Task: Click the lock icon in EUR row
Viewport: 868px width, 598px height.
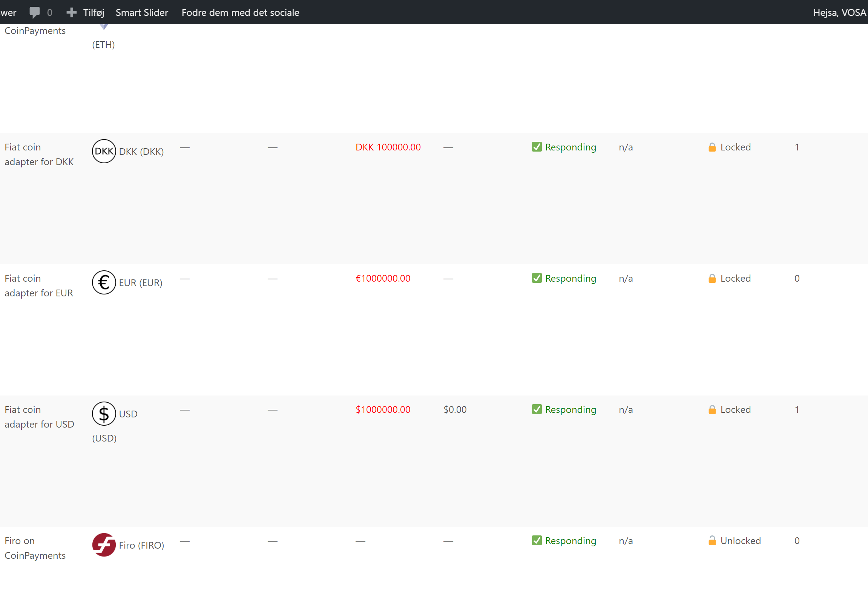Action: tap(712, 278)
